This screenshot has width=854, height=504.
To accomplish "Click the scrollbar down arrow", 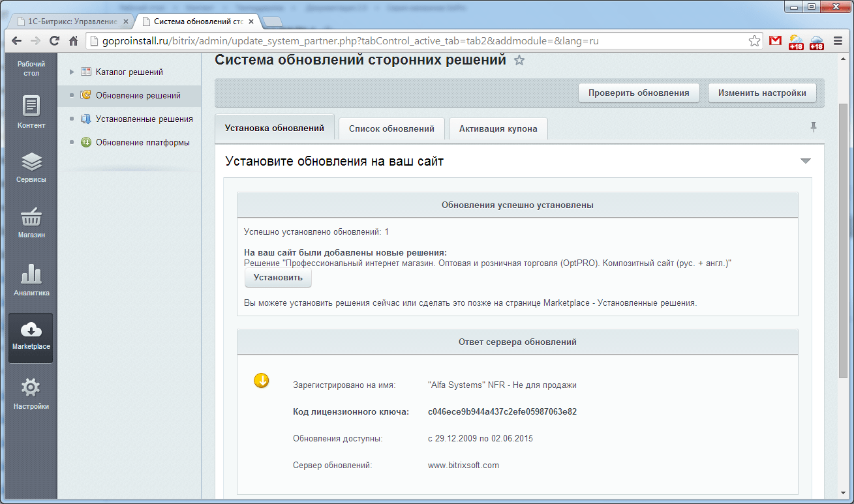I will tap(843, 494).
